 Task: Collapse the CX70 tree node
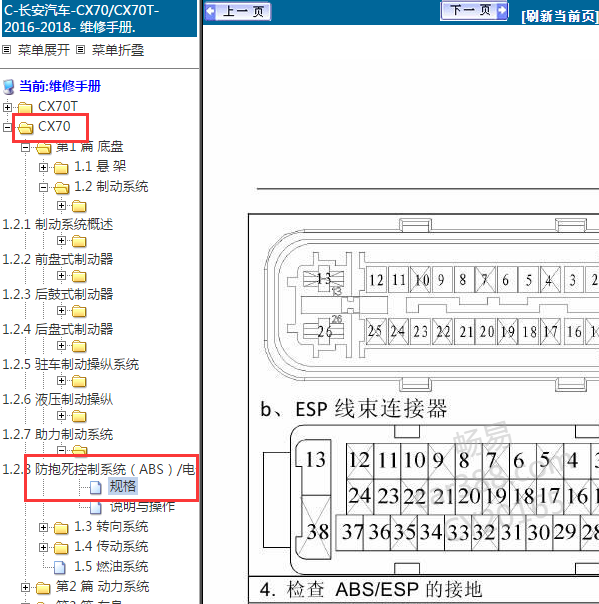7,127
